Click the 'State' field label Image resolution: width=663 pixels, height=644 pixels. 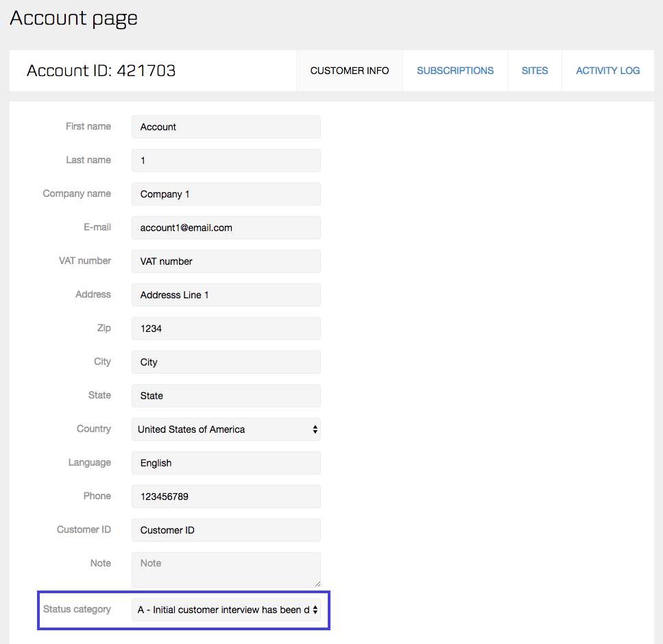click(x=100, y=395)
